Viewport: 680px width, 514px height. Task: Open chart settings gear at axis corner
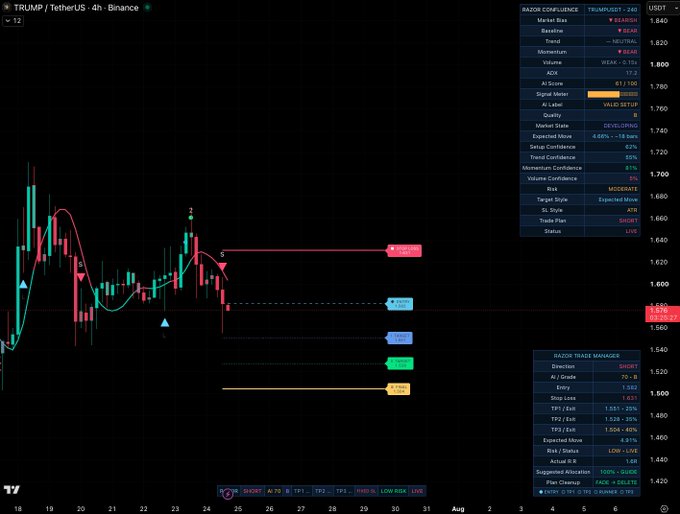point(664,508)
